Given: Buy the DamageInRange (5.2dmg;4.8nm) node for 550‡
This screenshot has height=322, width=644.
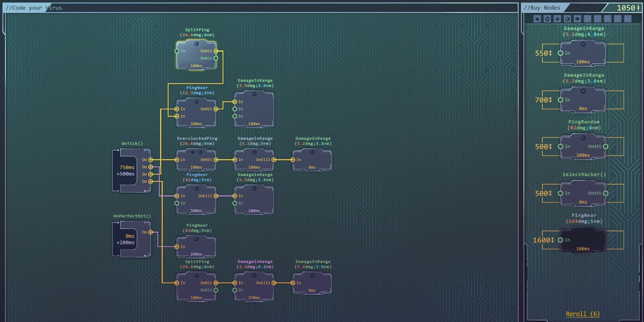Looking at the screenshot, I should [x=583, y=53].
